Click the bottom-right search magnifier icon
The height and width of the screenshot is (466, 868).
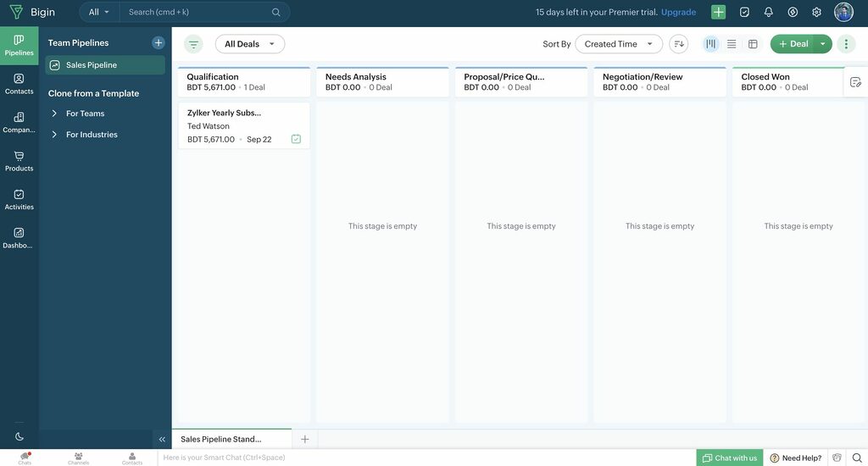click(857, 458)
